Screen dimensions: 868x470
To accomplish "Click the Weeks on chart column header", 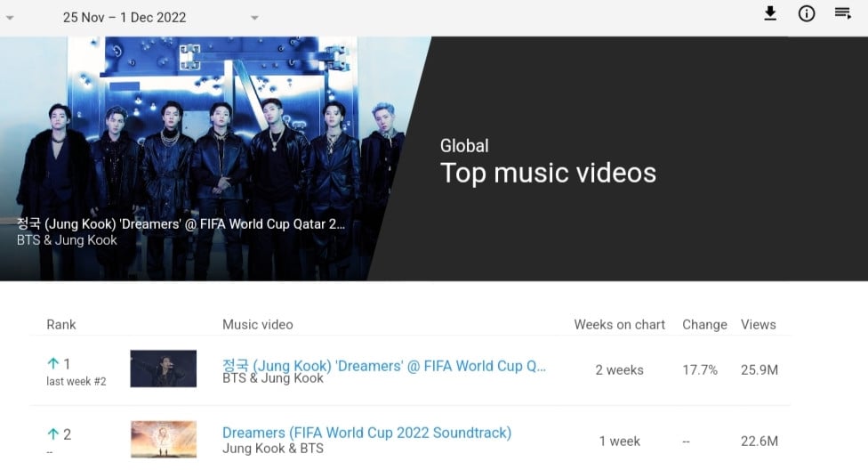I will 620,325.
